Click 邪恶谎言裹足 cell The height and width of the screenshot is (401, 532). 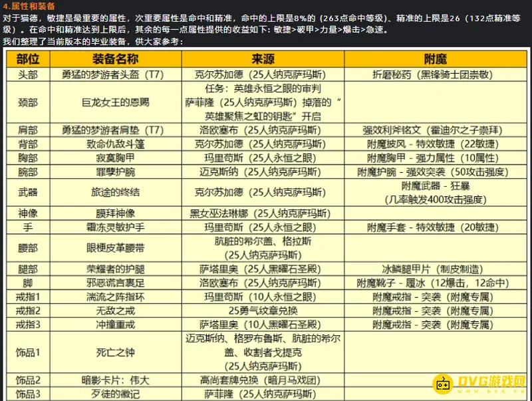(116, 283)
